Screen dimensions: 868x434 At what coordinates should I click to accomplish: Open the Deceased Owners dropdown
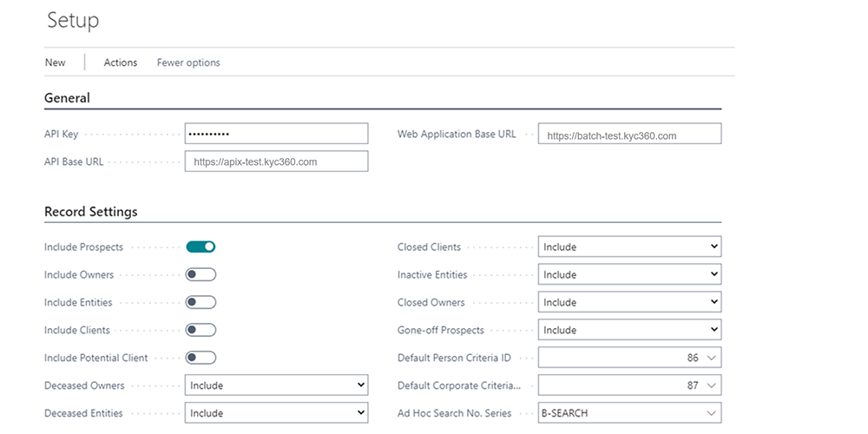click(x=276, y=385)
